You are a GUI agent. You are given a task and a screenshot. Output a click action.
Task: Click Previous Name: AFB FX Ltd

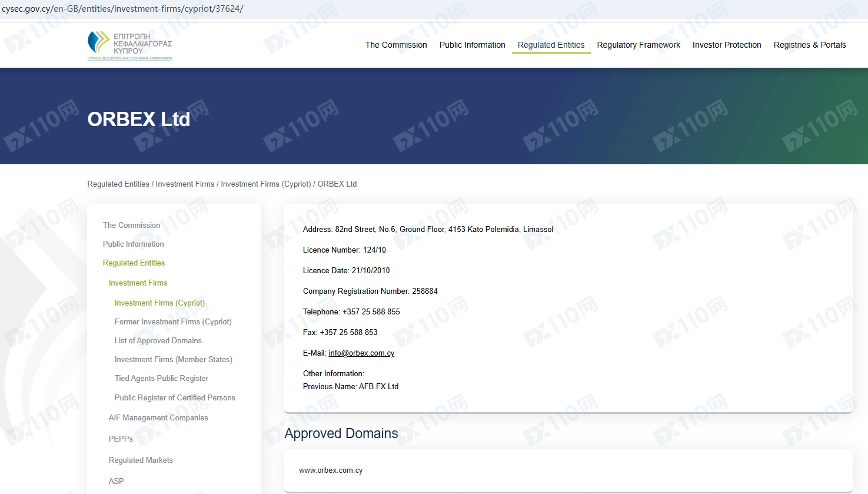pos(351,386)
